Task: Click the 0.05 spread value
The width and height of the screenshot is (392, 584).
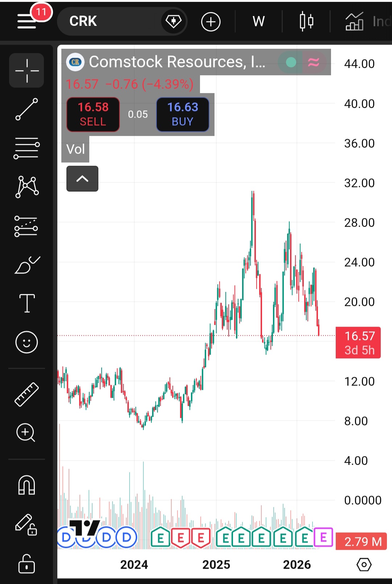Action: [x=138, y=114]
